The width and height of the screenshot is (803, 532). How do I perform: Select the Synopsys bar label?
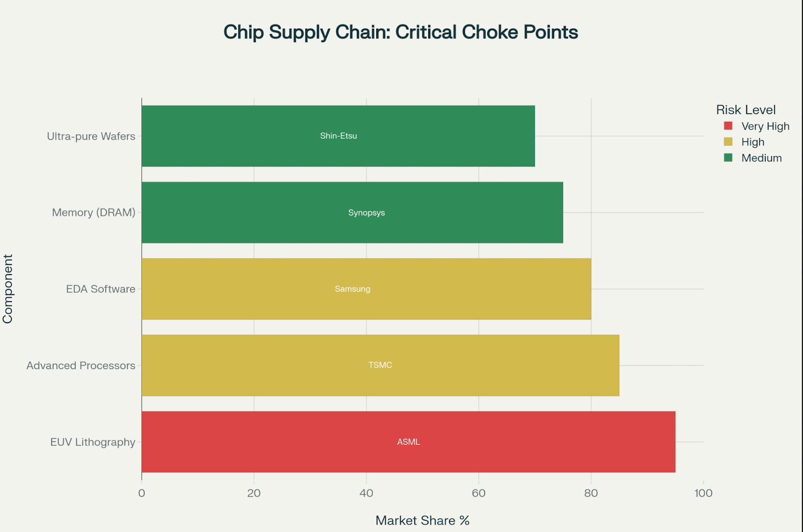pos(366,213)
